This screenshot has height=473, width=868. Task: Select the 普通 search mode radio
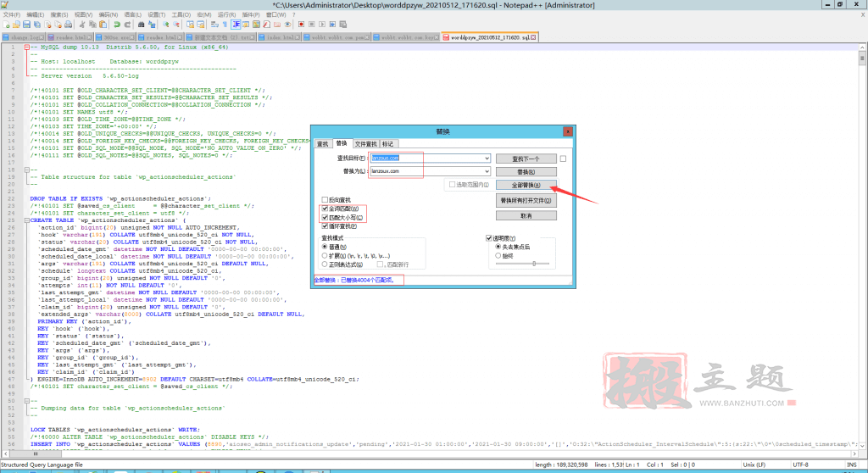click(x=325, y=247)
